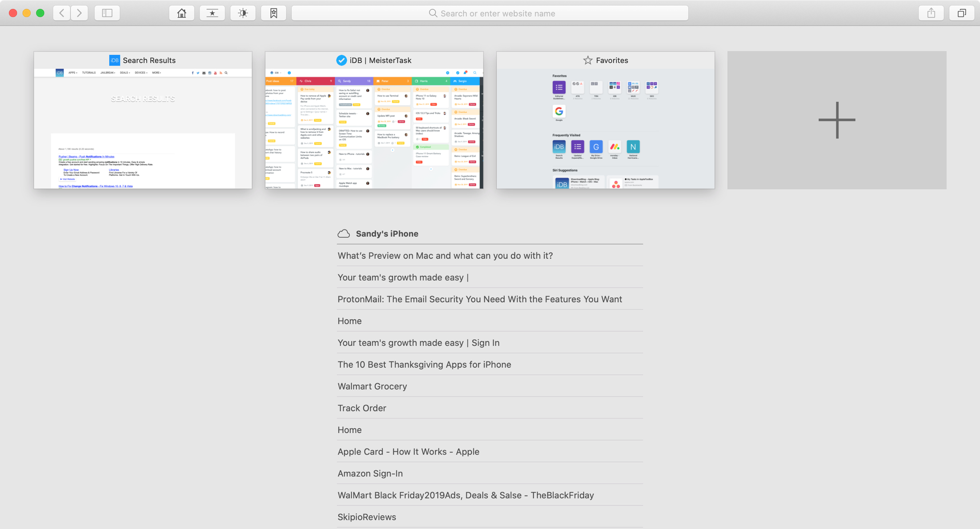This screenshot has height=529, width=980.
Task: Open the Walmart Grocery tab
Action: (490, 386)
